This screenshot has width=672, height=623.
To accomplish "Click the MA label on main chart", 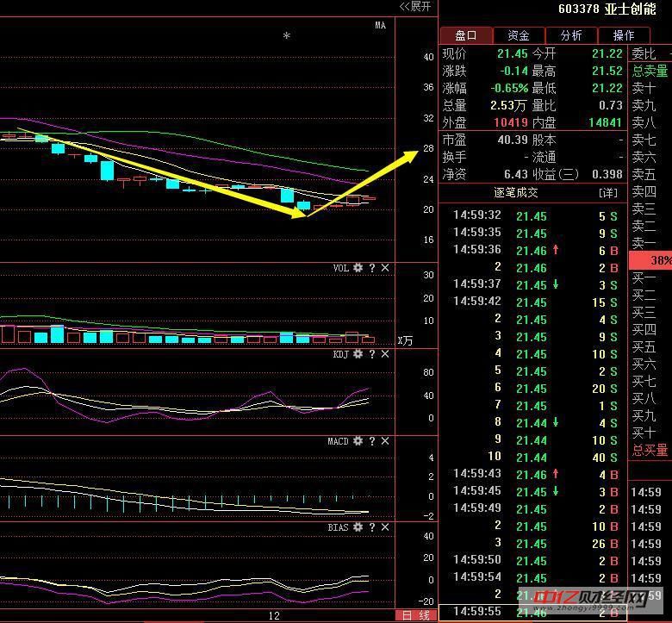I will [380, 26].
